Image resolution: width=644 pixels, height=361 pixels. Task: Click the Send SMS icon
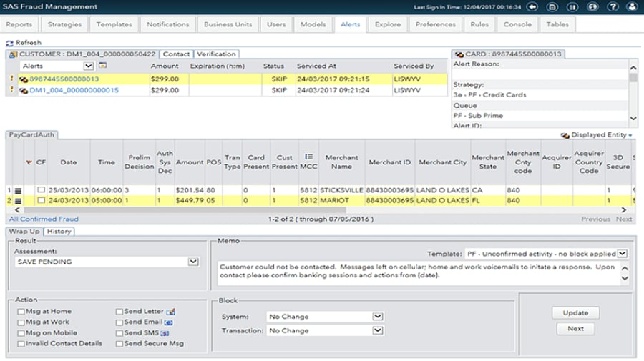[x=165, y=333]
